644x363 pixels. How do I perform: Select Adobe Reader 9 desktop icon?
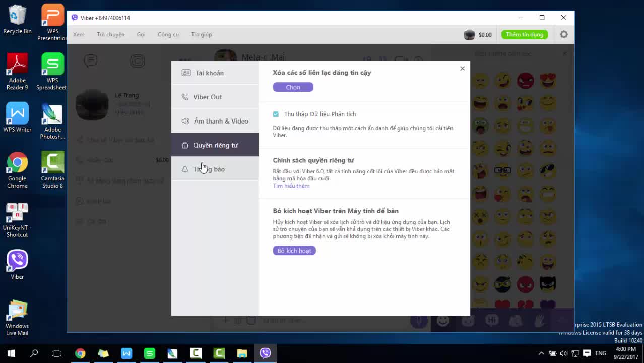click(17, 72)
